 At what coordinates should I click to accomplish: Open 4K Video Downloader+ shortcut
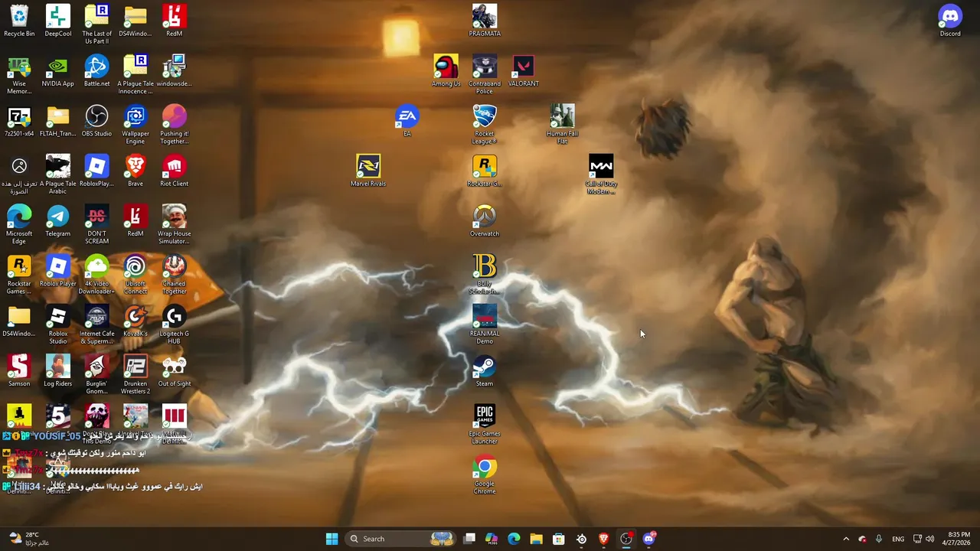[96, 275]
